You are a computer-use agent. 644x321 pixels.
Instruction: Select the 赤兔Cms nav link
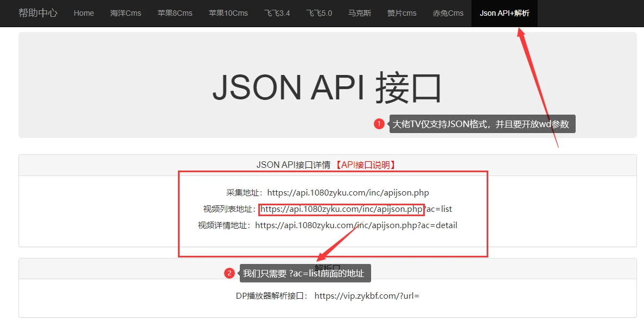pyautogui.click(x=448, y=13)
